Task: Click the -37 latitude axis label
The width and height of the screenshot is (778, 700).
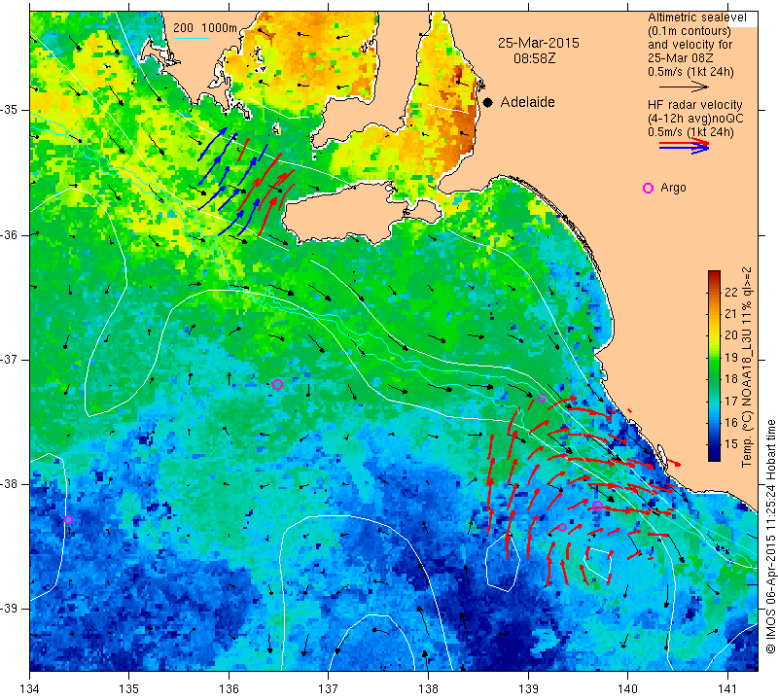Action: tap(11, 359)
